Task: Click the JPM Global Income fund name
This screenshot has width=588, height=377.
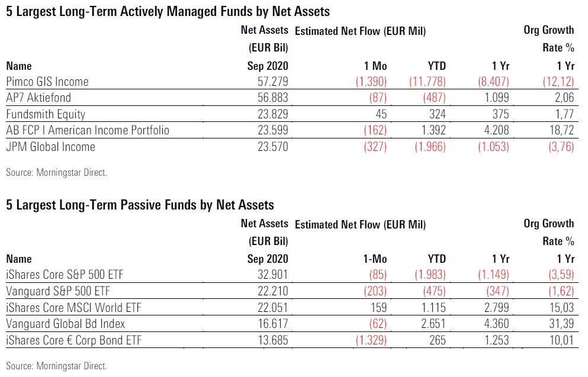Action: point(50,146)
